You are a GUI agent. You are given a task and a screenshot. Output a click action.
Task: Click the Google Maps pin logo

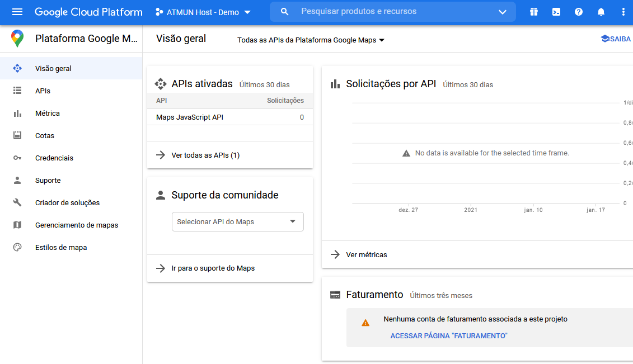pyautogui.click(x=17, y=39)
